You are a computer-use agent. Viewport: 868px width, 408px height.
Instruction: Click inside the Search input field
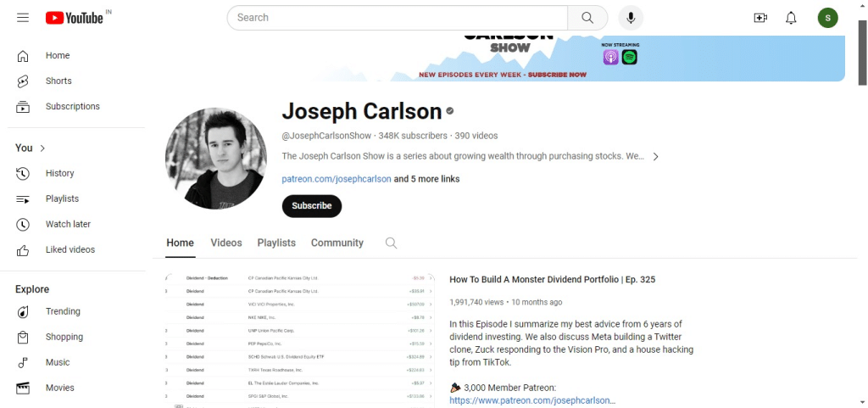[397, 18]
